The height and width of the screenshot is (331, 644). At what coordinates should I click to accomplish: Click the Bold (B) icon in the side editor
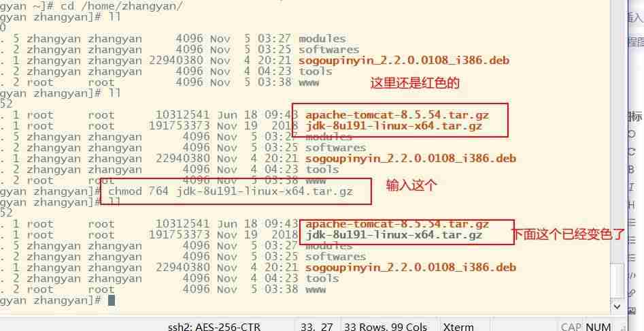(x=632, y=170)
